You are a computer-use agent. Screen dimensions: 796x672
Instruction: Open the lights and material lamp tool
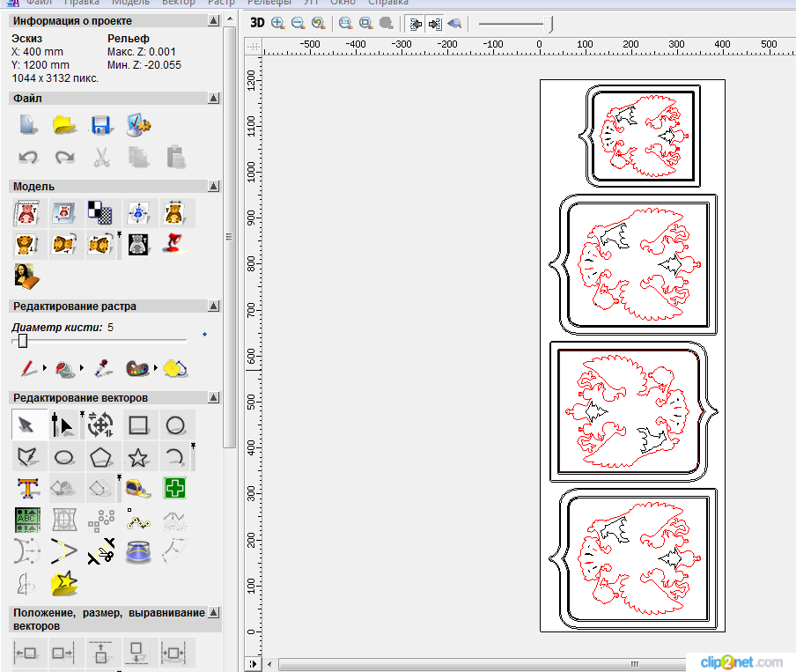[x=174, y=244]
